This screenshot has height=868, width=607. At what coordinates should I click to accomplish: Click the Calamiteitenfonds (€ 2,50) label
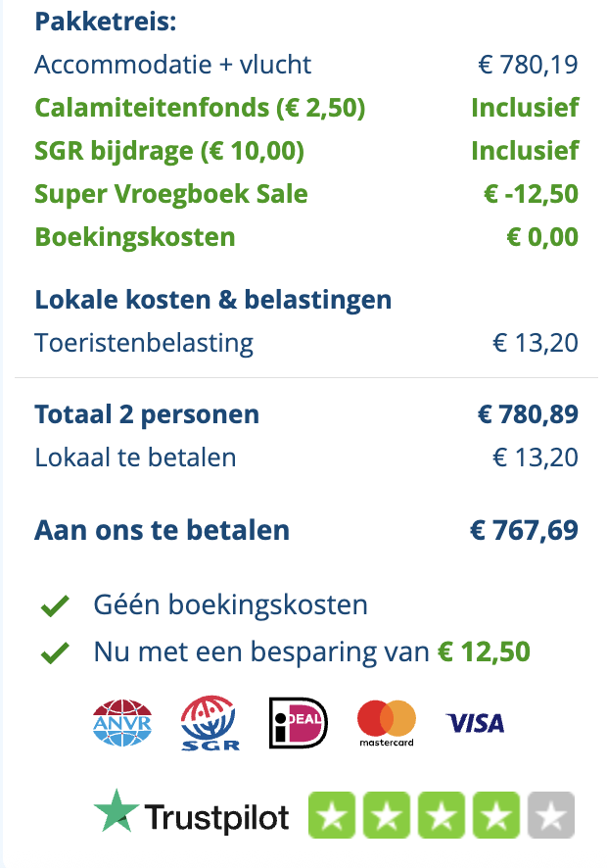point(200,108)
